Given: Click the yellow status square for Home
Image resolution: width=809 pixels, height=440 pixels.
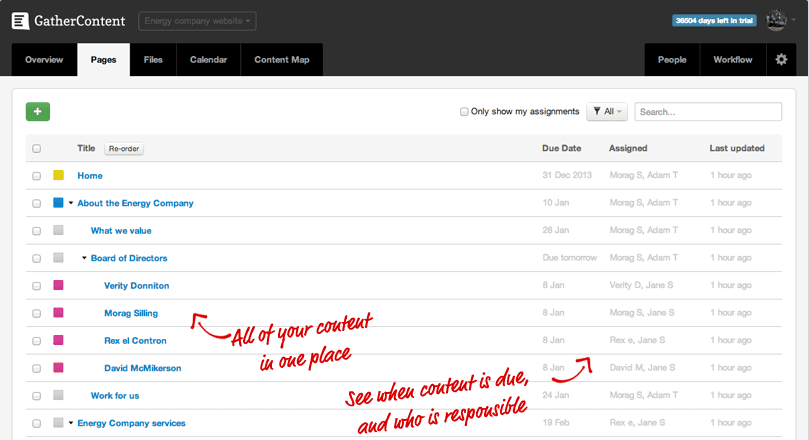Looking at the screenshot, I should [58, 176].
